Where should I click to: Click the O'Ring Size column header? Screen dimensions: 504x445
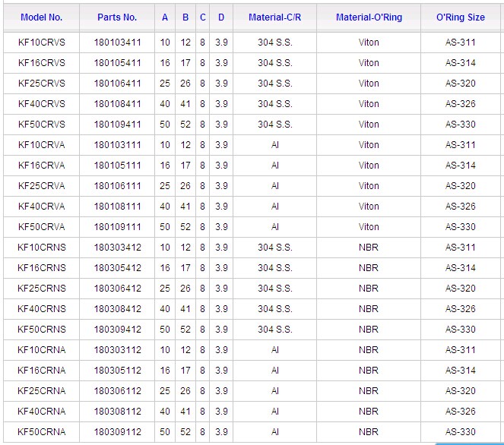[x=460, y=17]
